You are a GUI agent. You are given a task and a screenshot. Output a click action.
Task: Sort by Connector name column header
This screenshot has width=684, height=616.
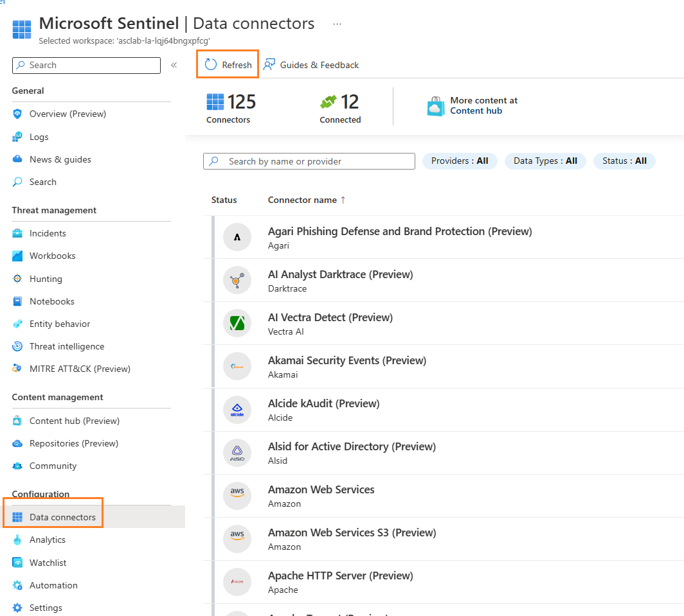click(x=302, y=200)
